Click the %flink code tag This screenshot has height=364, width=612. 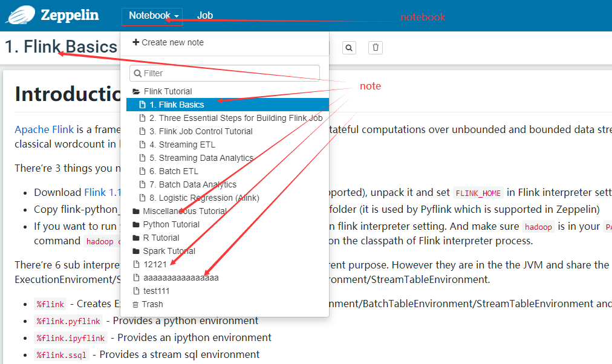pos(50,304)
